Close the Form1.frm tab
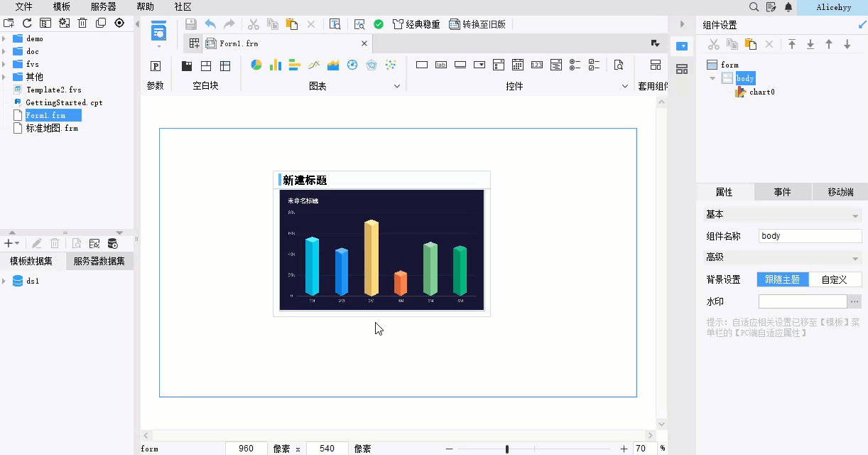The image size is (868, 455). click(365, 43)
